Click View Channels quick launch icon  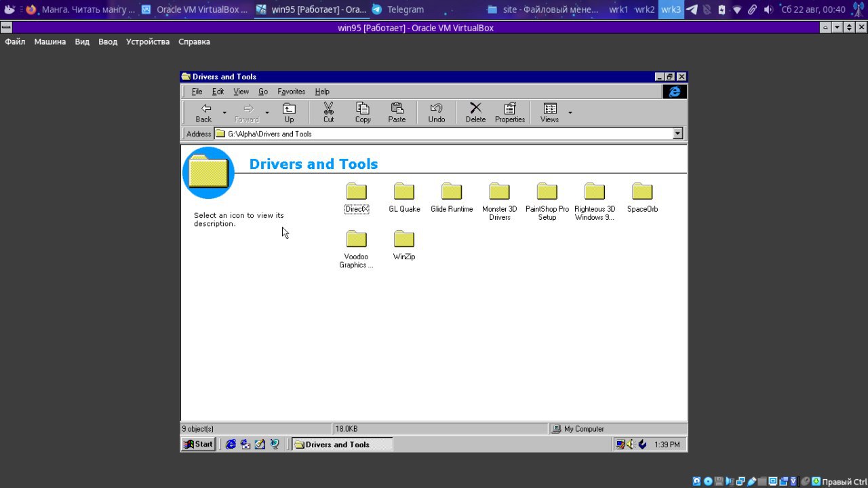pos(275,444)
